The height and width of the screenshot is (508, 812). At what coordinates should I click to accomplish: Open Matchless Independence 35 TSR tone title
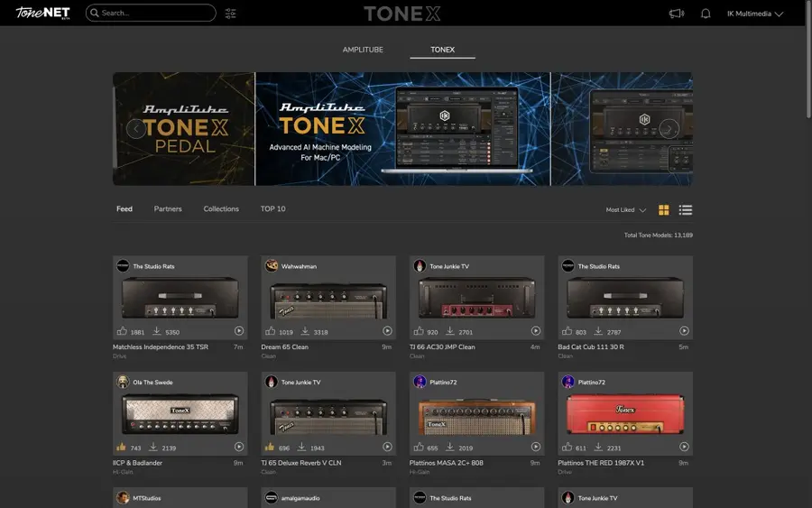click(161, 347)
